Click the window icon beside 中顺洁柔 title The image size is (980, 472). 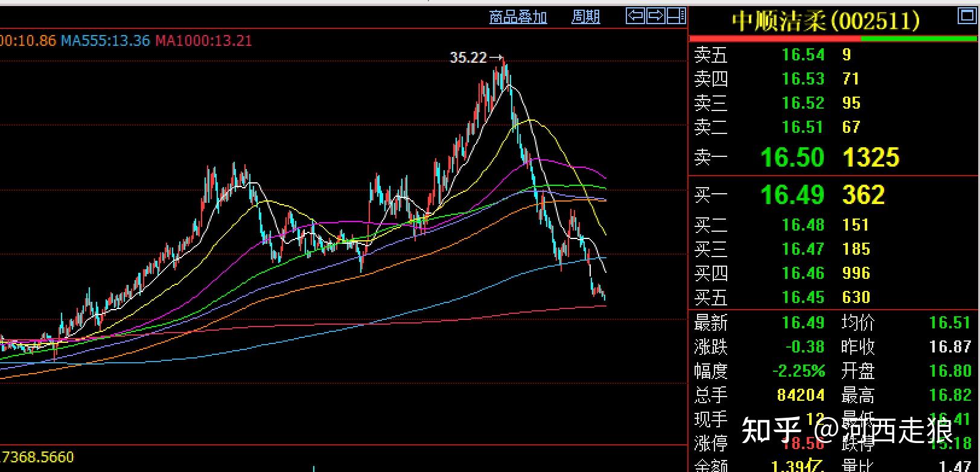(x=966, y=16)
